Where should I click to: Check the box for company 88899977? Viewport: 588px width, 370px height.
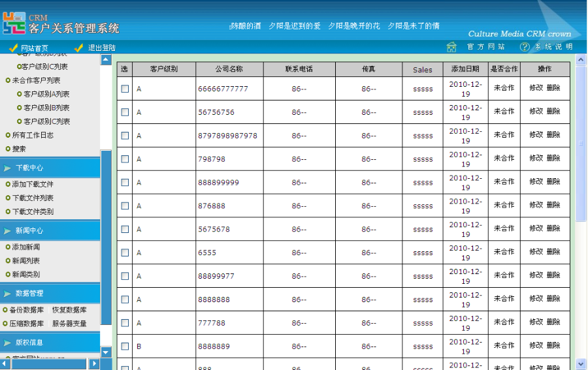(125, 276)
